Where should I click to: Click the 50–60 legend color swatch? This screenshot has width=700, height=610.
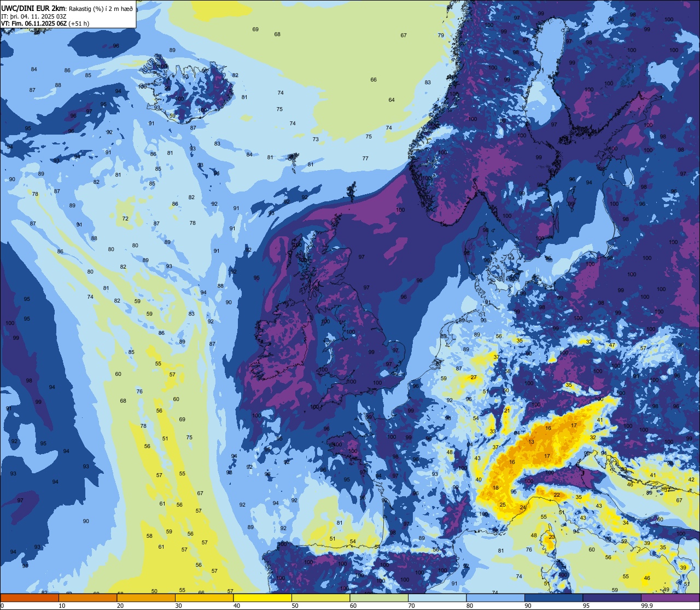pos(320,597)
